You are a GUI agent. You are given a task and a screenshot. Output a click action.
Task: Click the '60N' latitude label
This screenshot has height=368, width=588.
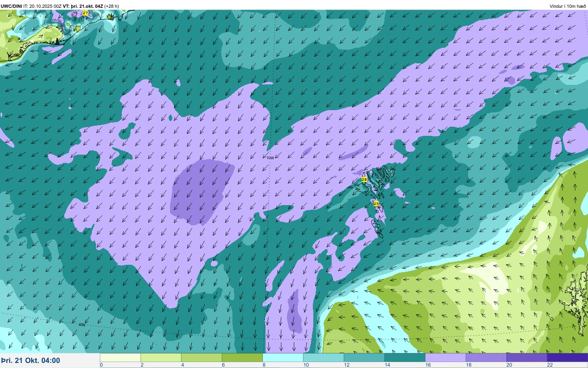pyautogui.click(x=82, y=324)
